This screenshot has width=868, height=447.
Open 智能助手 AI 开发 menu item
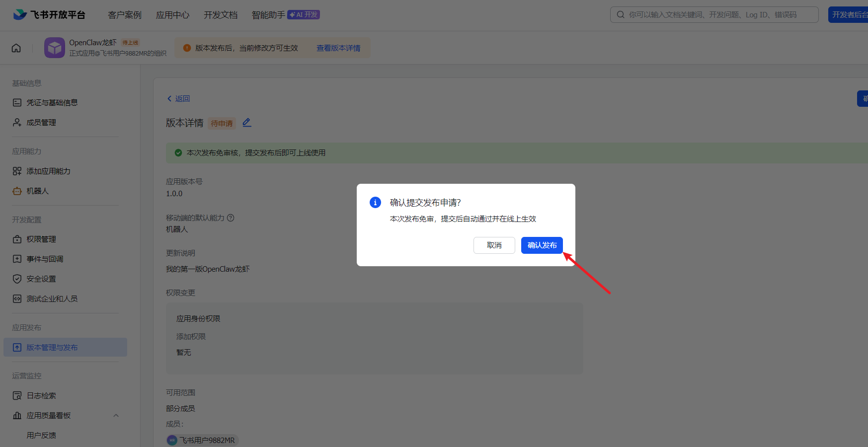tap(285, 15)
